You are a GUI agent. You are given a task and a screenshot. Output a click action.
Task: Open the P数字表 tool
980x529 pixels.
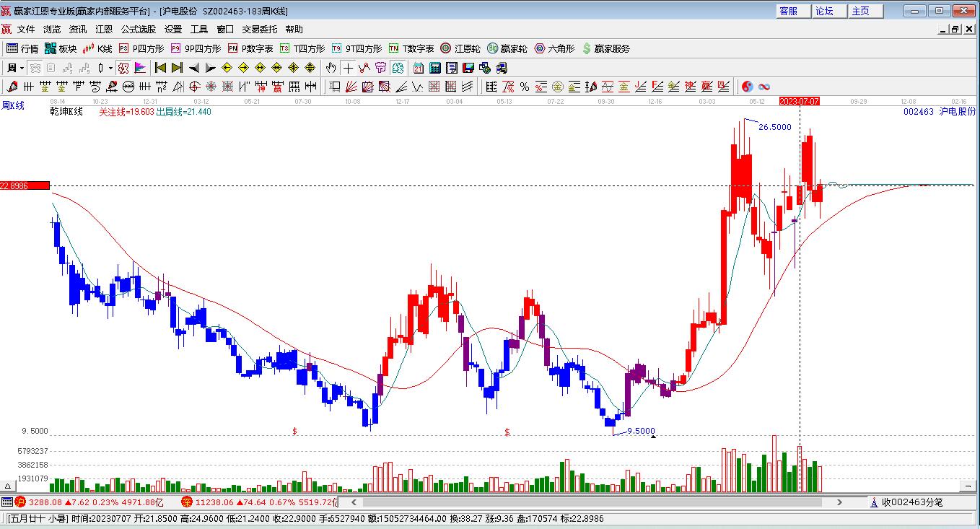click(x=250, y=48)
